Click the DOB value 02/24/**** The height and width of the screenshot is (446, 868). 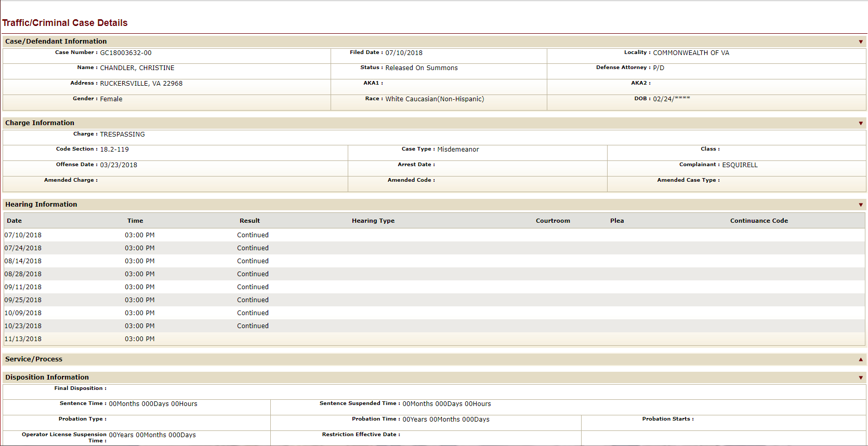(x=672, y=99)
